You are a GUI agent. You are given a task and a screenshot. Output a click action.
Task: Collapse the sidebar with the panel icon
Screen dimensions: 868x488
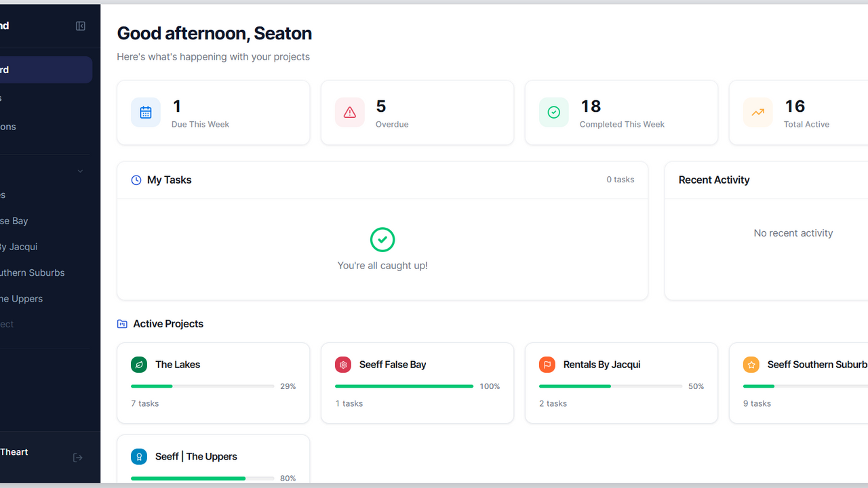tap(81, 26)
